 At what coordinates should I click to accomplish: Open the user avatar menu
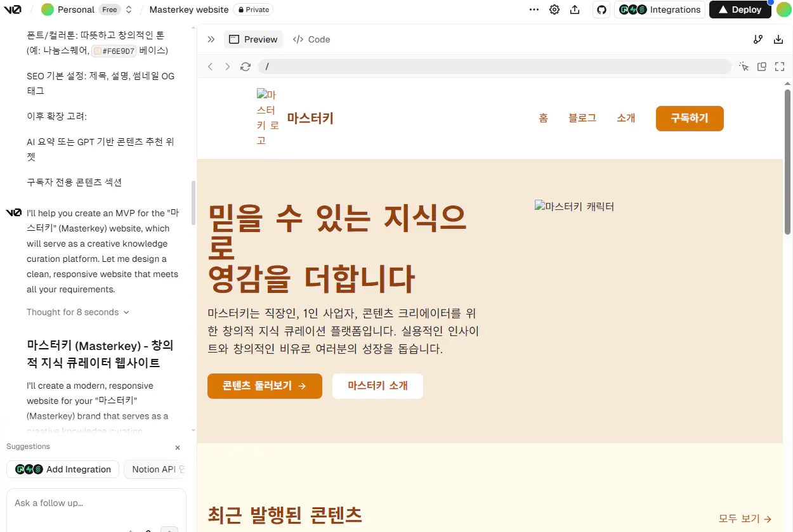[783, 10]
